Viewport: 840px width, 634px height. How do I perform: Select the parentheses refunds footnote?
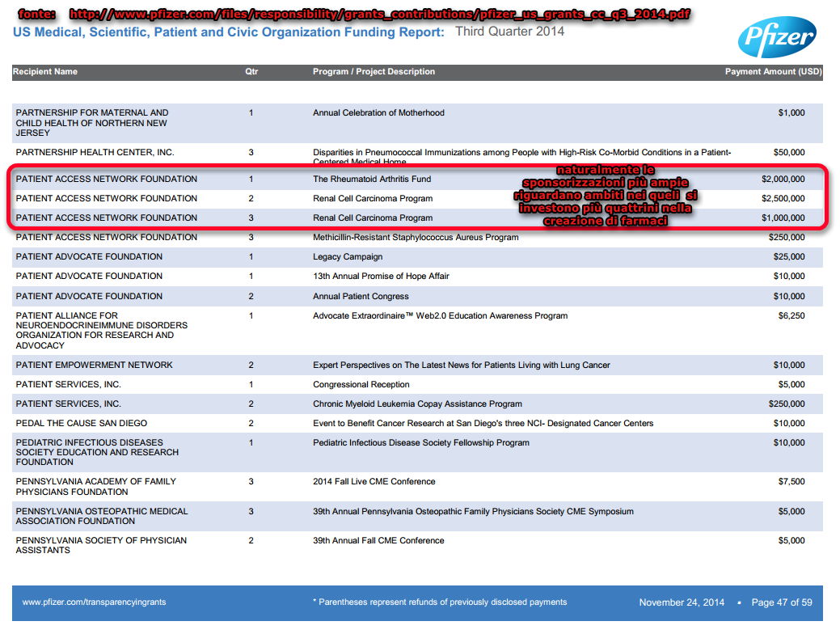[440, 602]
